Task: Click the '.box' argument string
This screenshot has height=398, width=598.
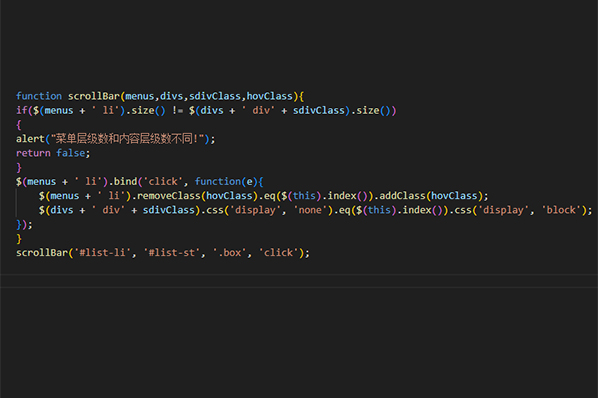Action: pos(229,253)
